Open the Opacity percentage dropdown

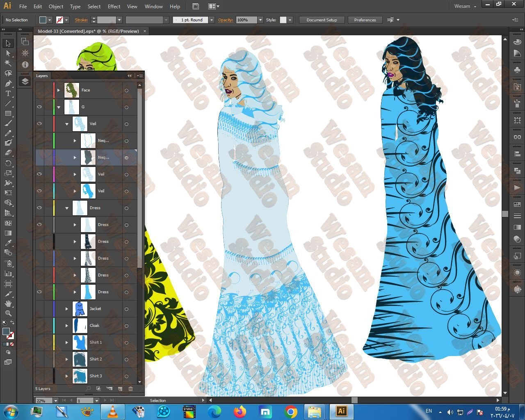click(x=260, y=20)
